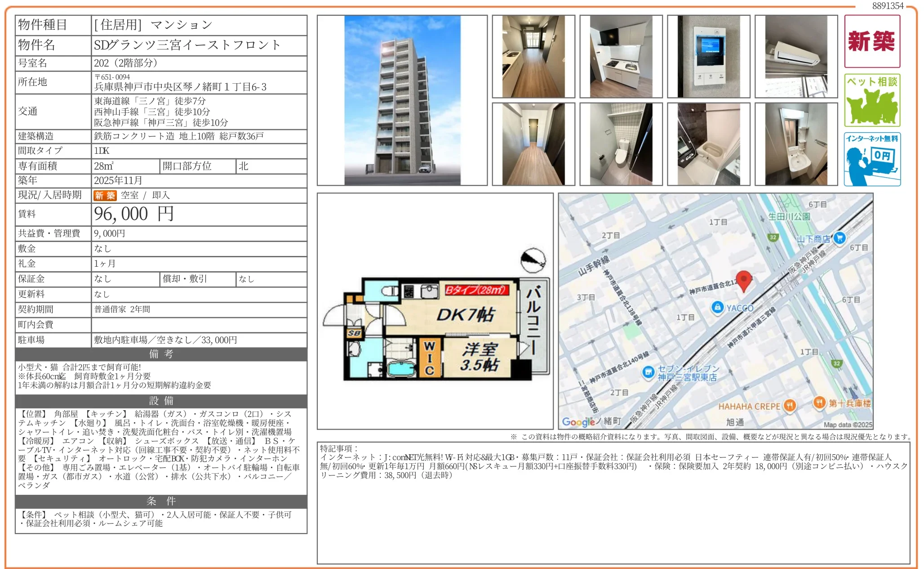Click the YACCO shop icon on the map
924x569 pixels.
[x=717, y=308]
